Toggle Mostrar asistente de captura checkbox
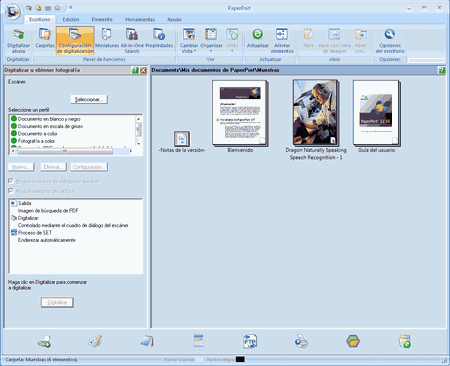450x366 pixels. (11, 191)
